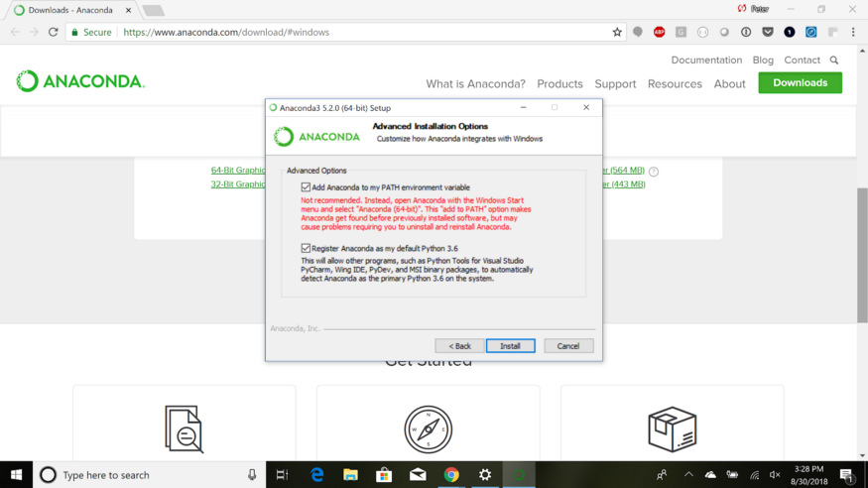
Task: Reload the page in Chrome
Action: point(54,32)
